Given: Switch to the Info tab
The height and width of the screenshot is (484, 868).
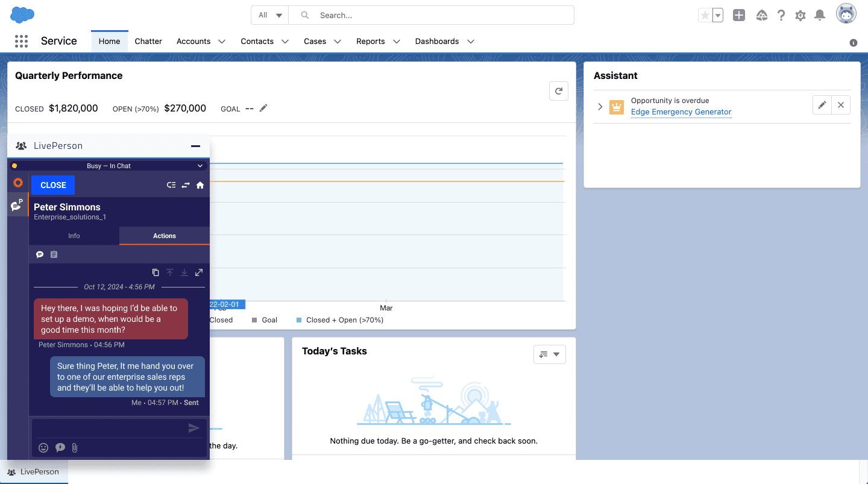Looking at the screenshot, I should tap(74, 236).
